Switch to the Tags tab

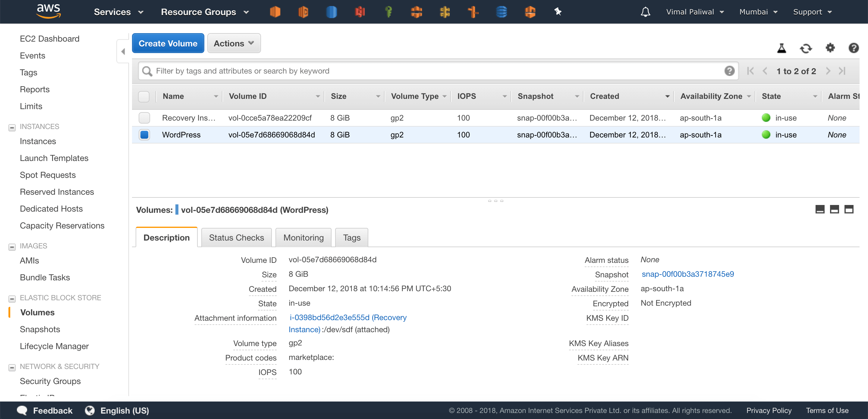[x=351, y=237]
